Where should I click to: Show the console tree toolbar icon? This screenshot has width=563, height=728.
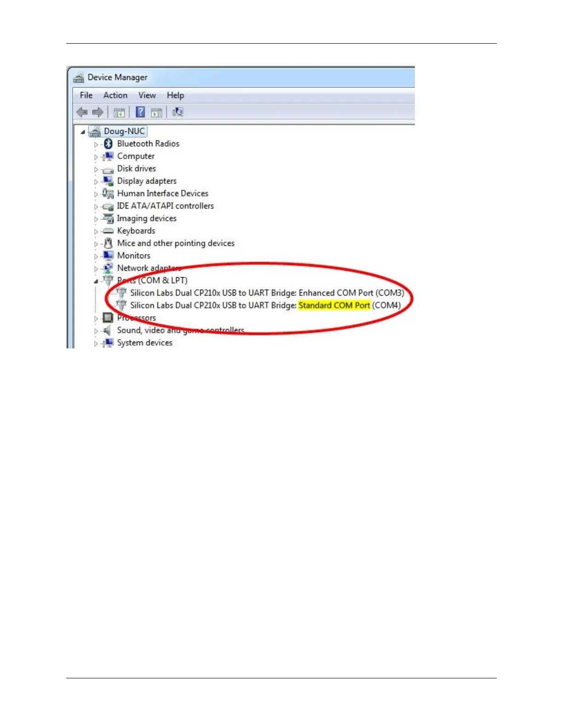(119, 112)
